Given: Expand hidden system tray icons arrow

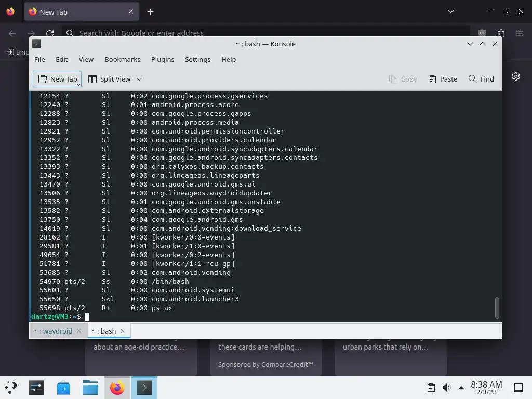Looking at the screenshot, I should pyautogui.click(x=461, y=388).
